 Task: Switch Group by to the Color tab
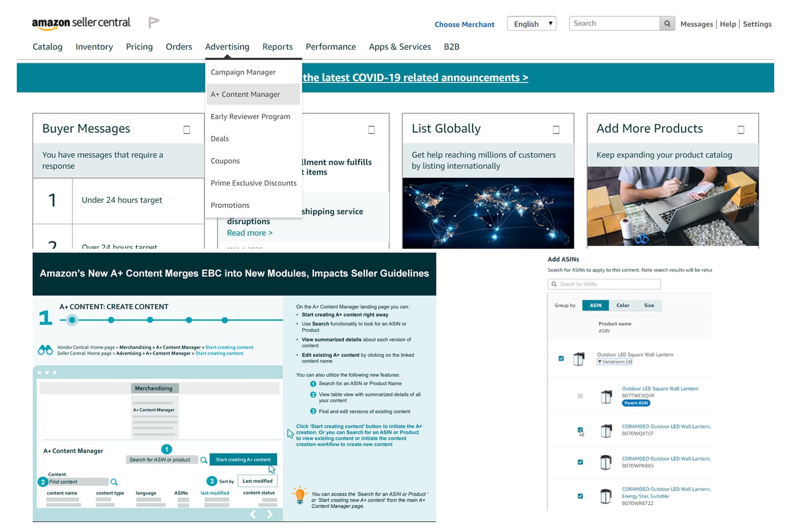tap(623, 306)
